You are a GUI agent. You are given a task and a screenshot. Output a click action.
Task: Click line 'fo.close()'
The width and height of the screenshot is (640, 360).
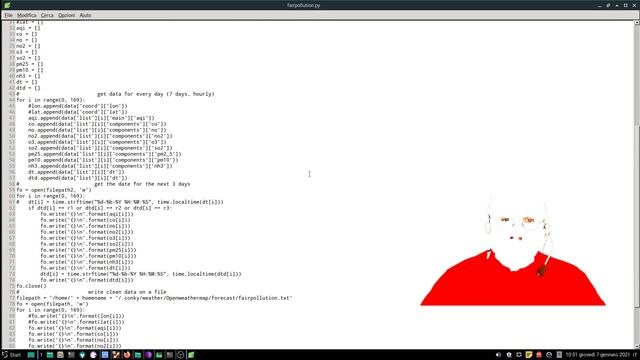pyautogui.click(x=31, y=286)
